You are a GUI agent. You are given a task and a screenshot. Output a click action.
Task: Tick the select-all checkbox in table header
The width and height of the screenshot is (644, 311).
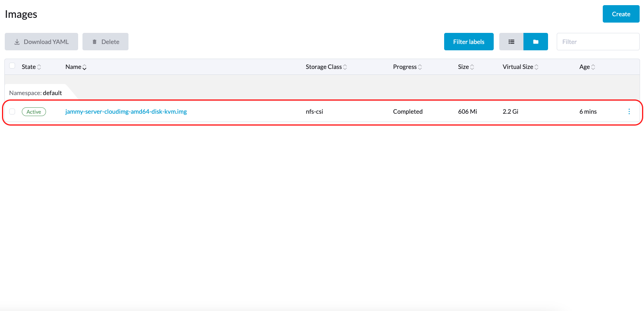click(12, 66)
